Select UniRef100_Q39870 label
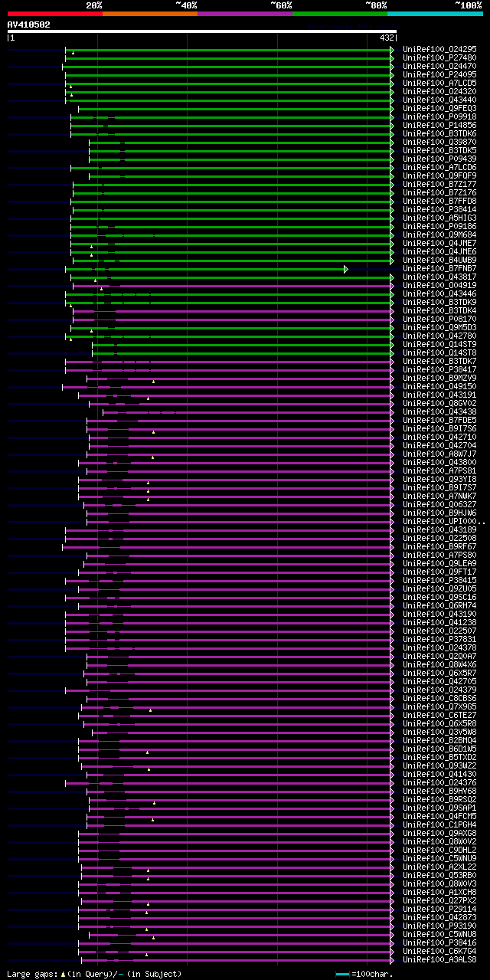 (x=439, y=142)
